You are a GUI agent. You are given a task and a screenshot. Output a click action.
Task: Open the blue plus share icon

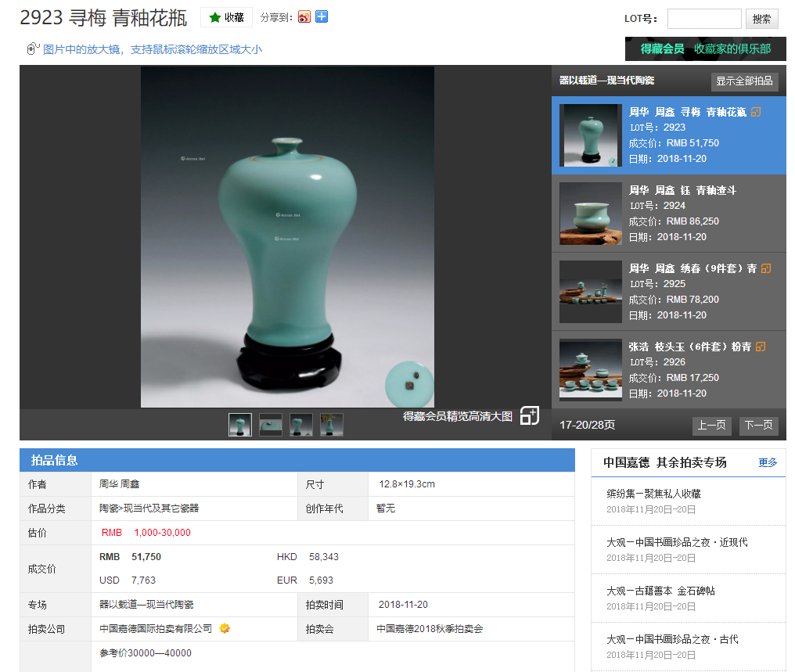[x=322, y=17]
